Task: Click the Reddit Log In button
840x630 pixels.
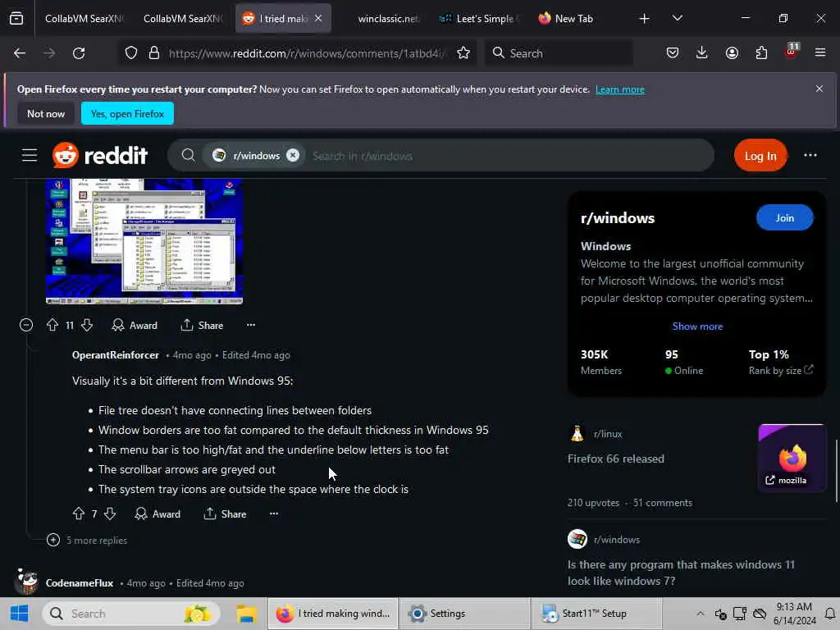Action: (x=760, y=156)
